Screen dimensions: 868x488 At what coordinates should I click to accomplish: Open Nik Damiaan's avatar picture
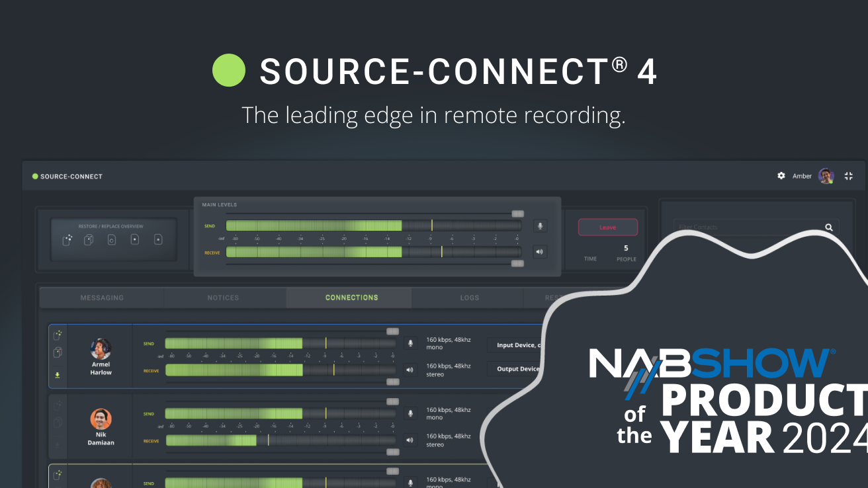click(101, 419)
